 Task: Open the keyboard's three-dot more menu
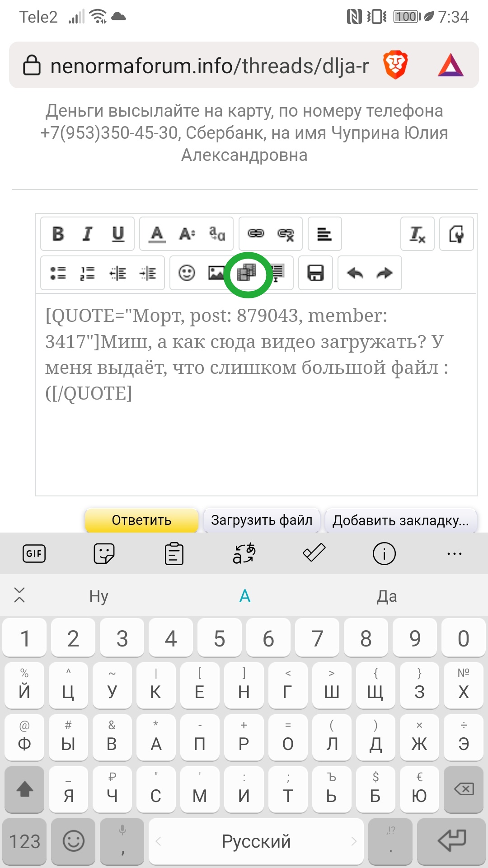pos(454,554)
